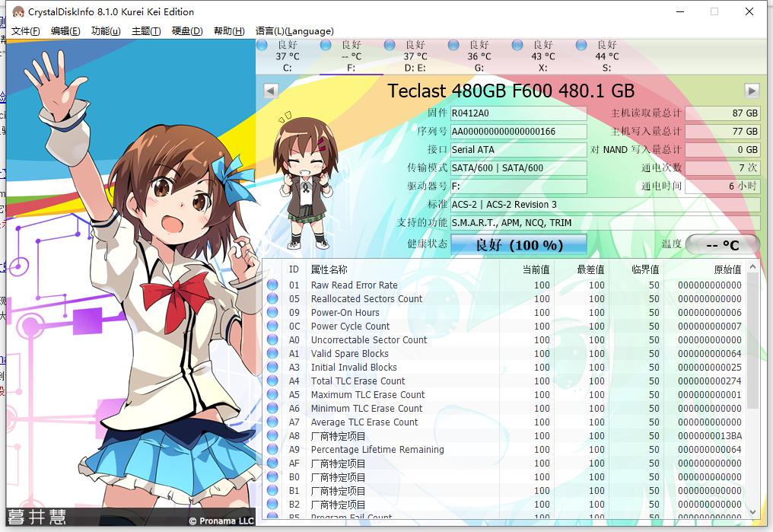Click the interface field Serial ATA
773x532 pixels.
[x=519, y=149]
